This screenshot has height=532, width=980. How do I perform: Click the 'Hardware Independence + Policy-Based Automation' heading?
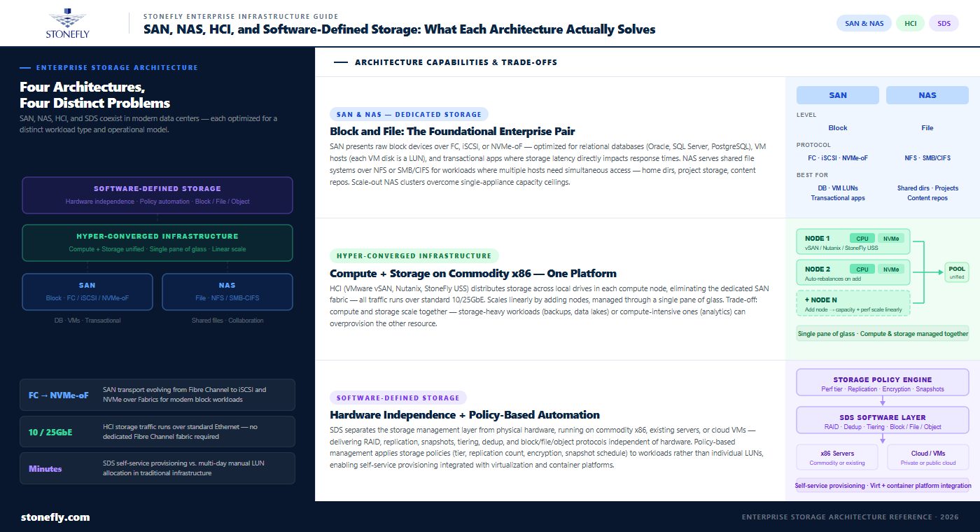[x=465, y=415]
